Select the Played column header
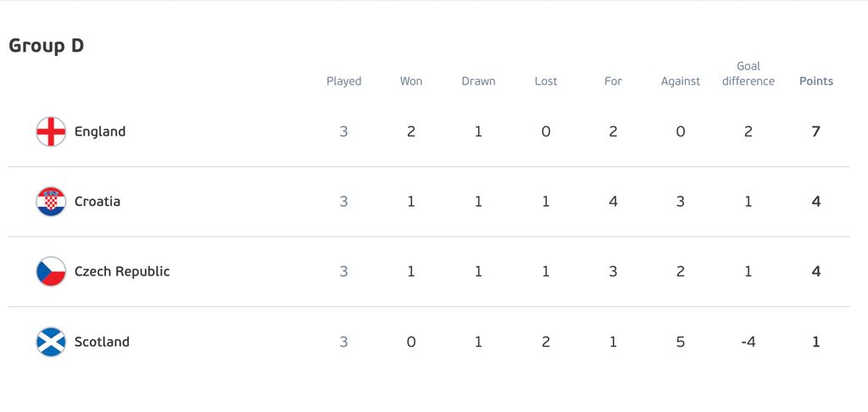 [x=344, y=81]
